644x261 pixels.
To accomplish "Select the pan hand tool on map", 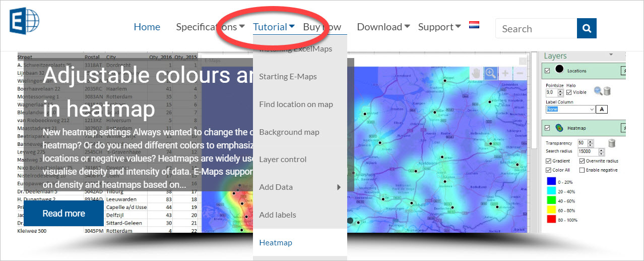I will (x=475, y=74).
